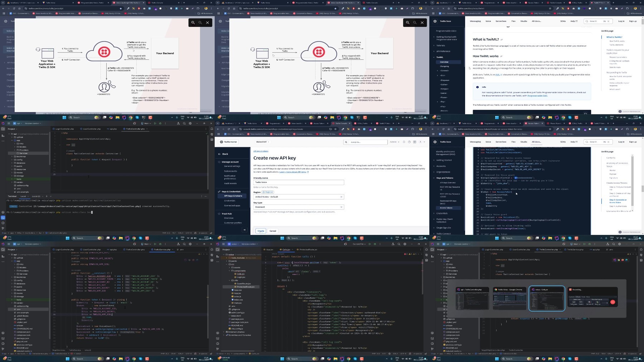Add a new terminal tab with the plus icon
Image resolution: width=644 pixels, height=362 pixels.
[47, 196]
